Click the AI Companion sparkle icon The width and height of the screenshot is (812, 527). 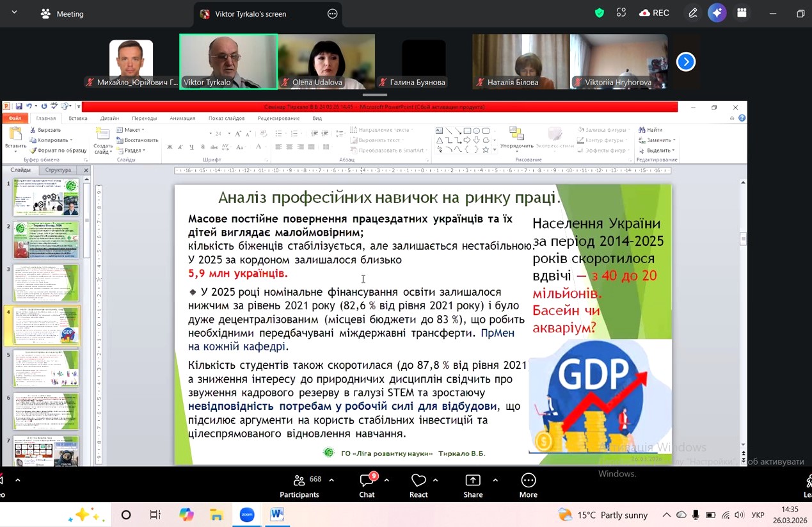click(717, 13)
